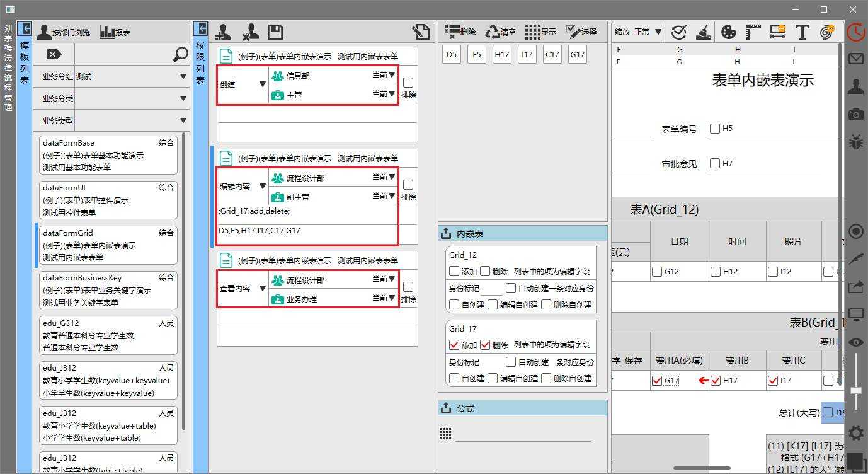Click the 选择 button
Viewport: 868px width, 474px height.
tap(581, 32)
